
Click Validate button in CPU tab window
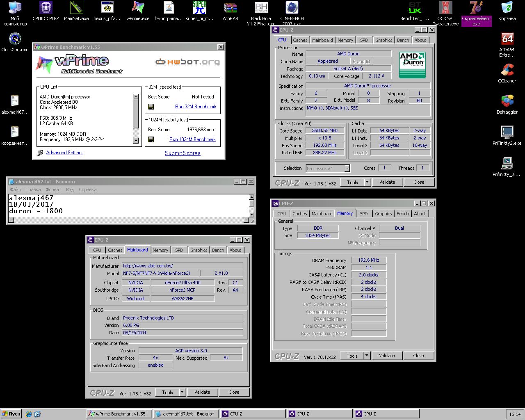click(x=387, y=182)
